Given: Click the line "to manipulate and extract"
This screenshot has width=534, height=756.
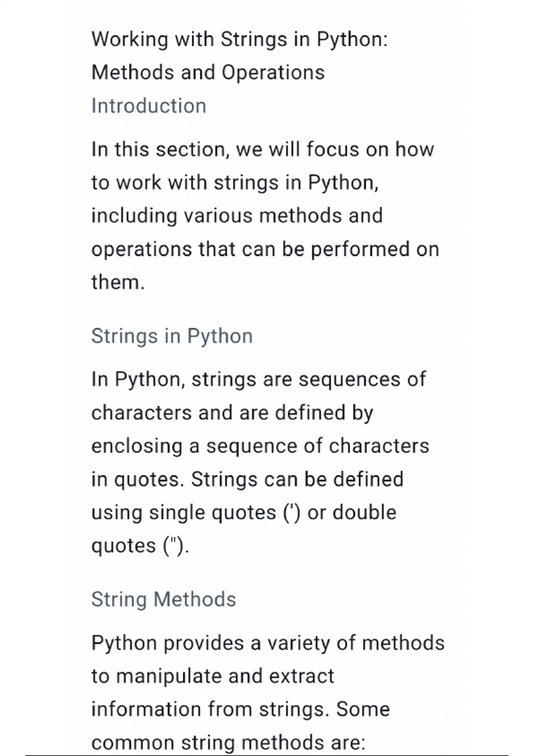Looking at the screenshot, I should tap(212, 676).
